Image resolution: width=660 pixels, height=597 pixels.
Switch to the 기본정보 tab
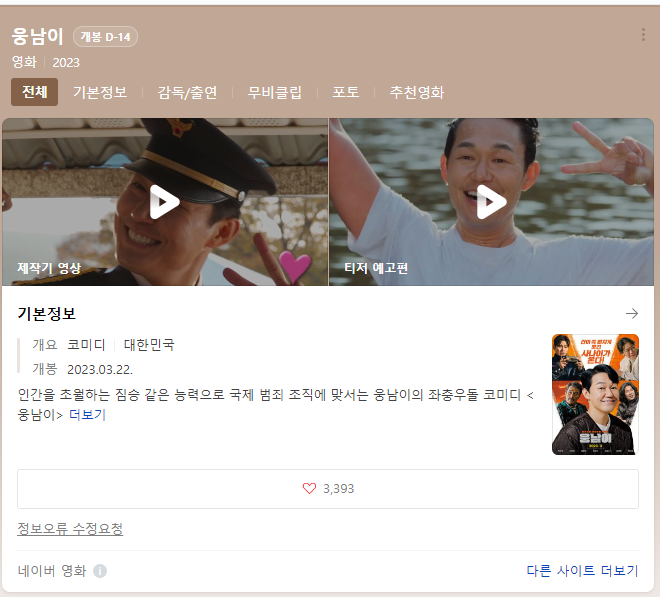click(x=100, y=92)
